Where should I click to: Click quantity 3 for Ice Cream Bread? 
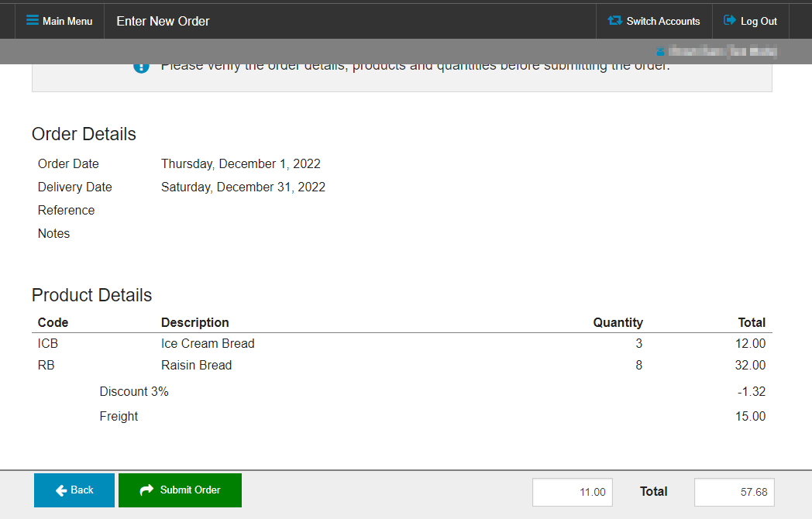click(x=639, y=343)
